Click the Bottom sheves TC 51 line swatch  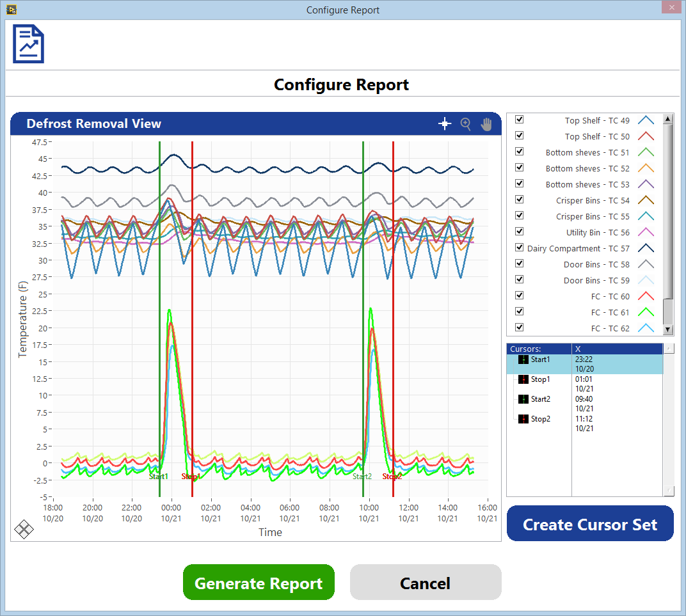(x=646, y=152)
